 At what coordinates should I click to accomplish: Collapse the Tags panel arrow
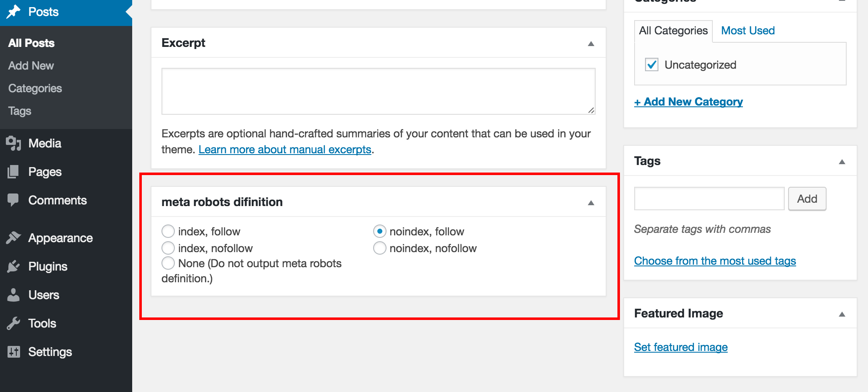pyautogui.click(x=842, y=162)
